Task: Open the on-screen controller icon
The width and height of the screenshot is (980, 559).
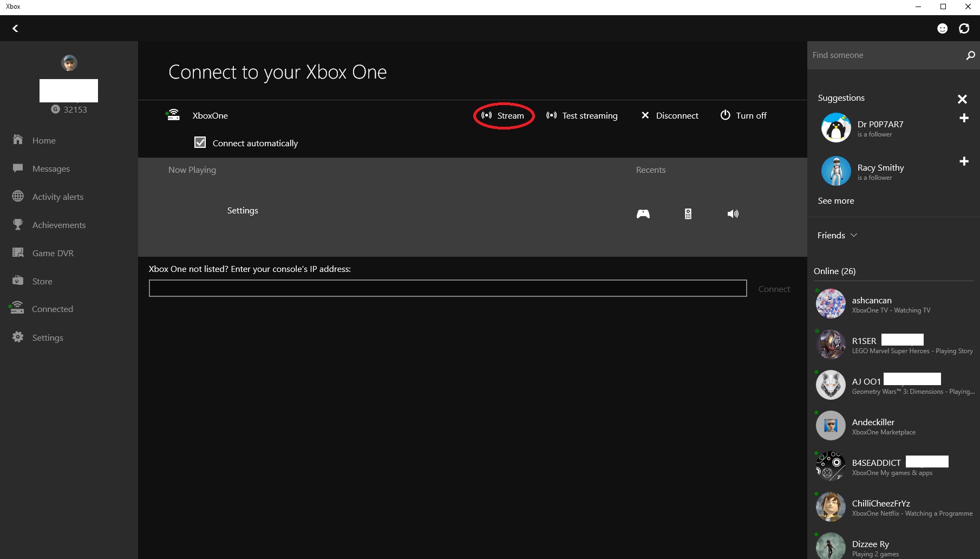Action: (643, 214)
